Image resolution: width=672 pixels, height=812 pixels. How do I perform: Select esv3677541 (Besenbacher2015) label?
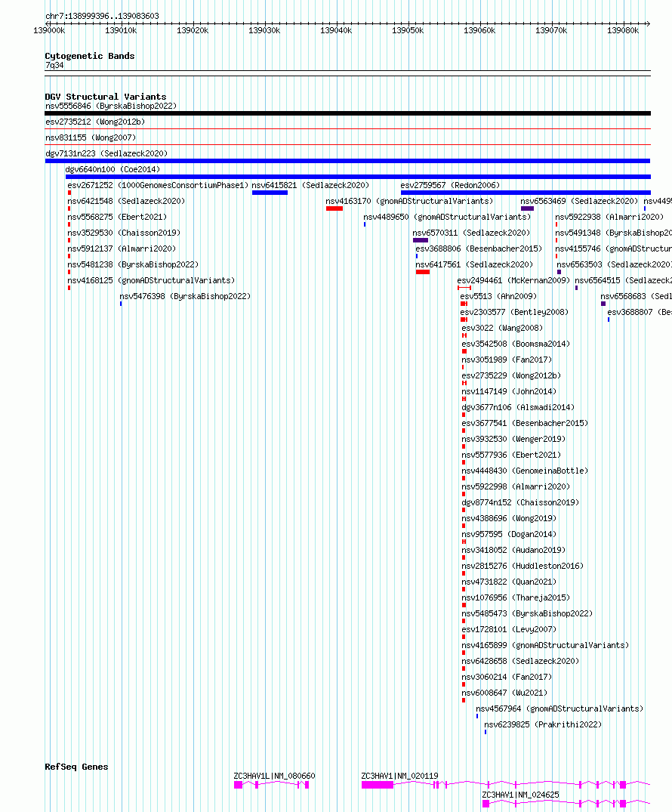click(525, 424)
